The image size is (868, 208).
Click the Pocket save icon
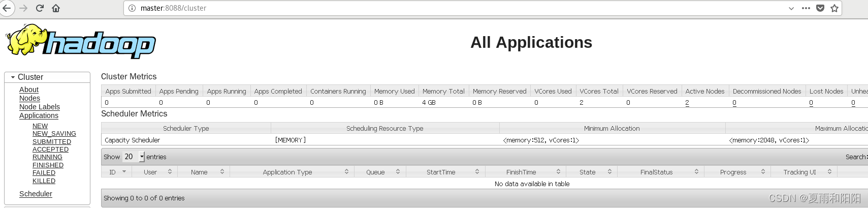(x=820, y=8)
